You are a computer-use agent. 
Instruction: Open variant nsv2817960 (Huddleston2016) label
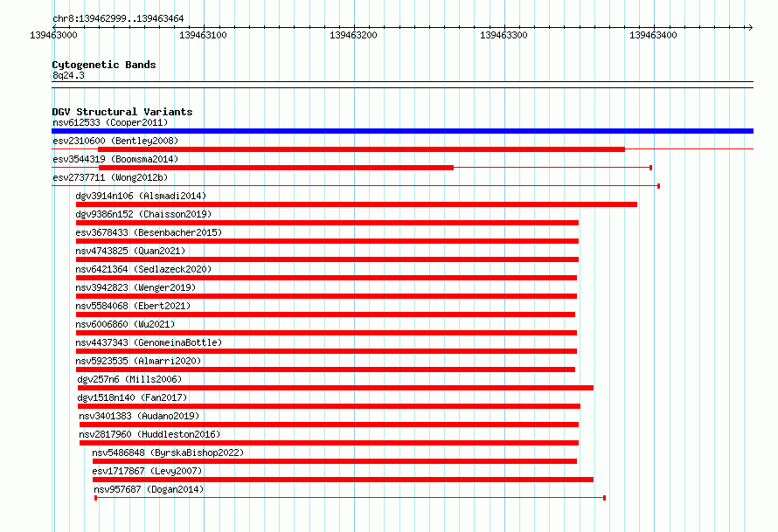[149, 434]
